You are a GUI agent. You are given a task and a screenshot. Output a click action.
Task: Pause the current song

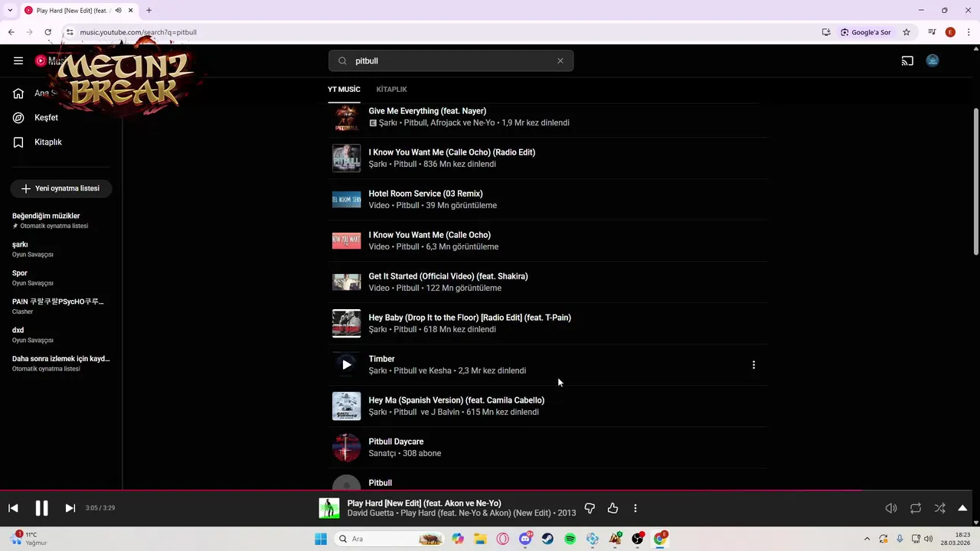41,508
